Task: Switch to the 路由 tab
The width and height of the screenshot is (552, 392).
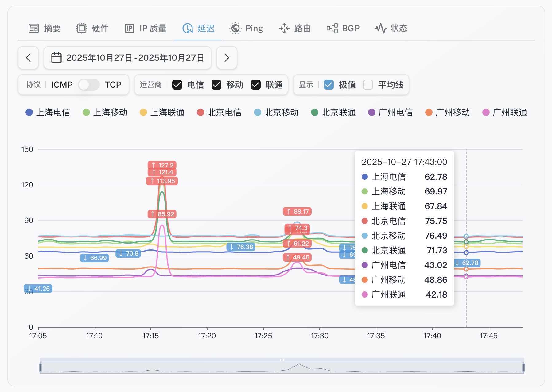Action: (295, 28)
